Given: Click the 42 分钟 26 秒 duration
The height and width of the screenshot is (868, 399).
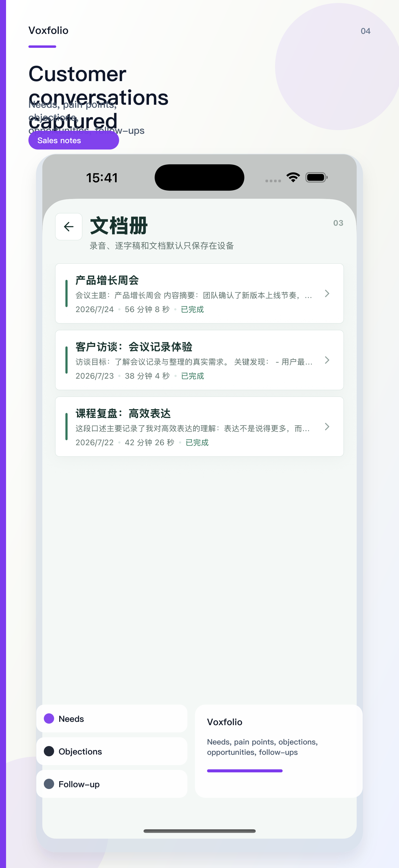Looking at the screenshot, I should (149, 442).
